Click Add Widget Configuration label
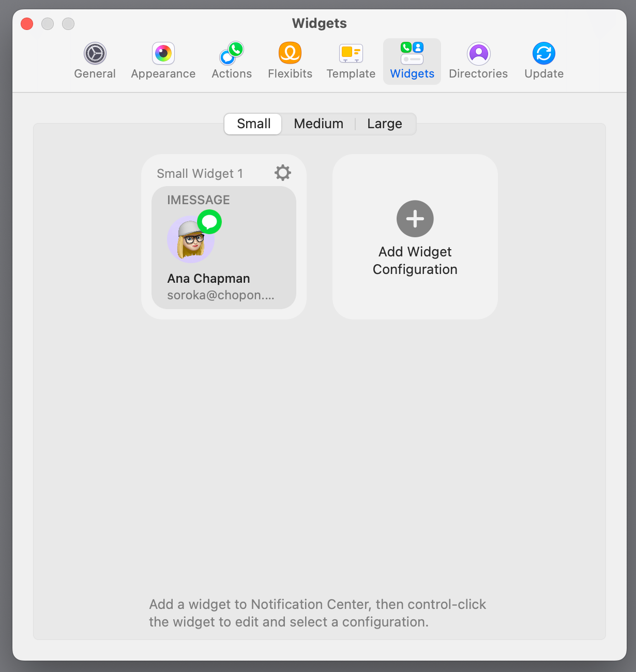The height and width of the screenshot is (672, 636). click(415, 261)
